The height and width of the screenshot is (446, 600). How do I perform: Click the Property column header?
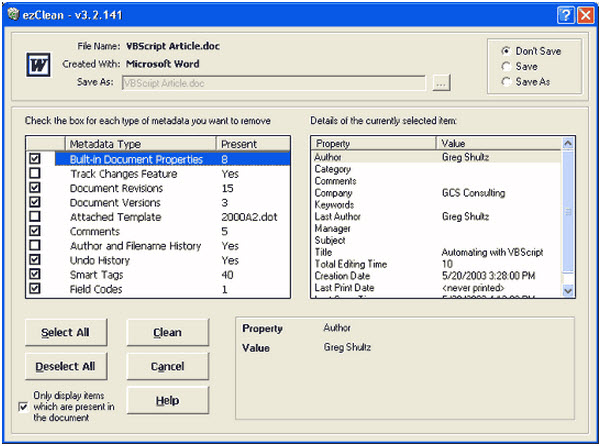pyautogui.click(x=373, y=143)
